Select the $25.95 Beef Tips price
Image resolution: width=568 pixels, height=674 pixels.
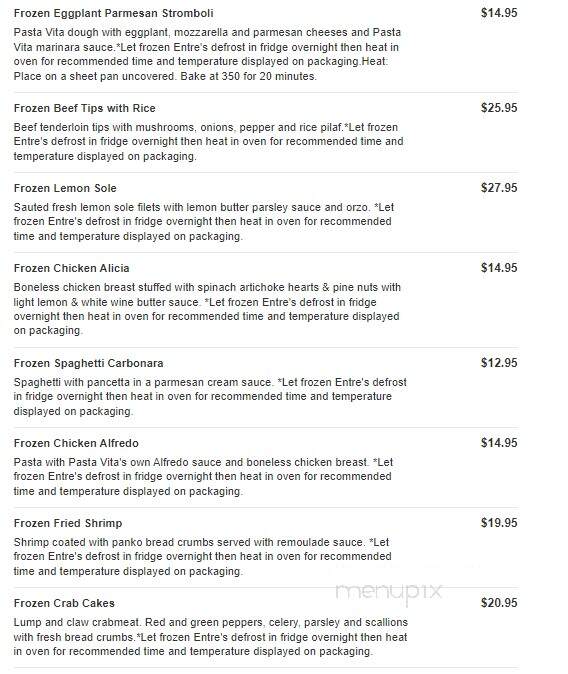(499, 108)
